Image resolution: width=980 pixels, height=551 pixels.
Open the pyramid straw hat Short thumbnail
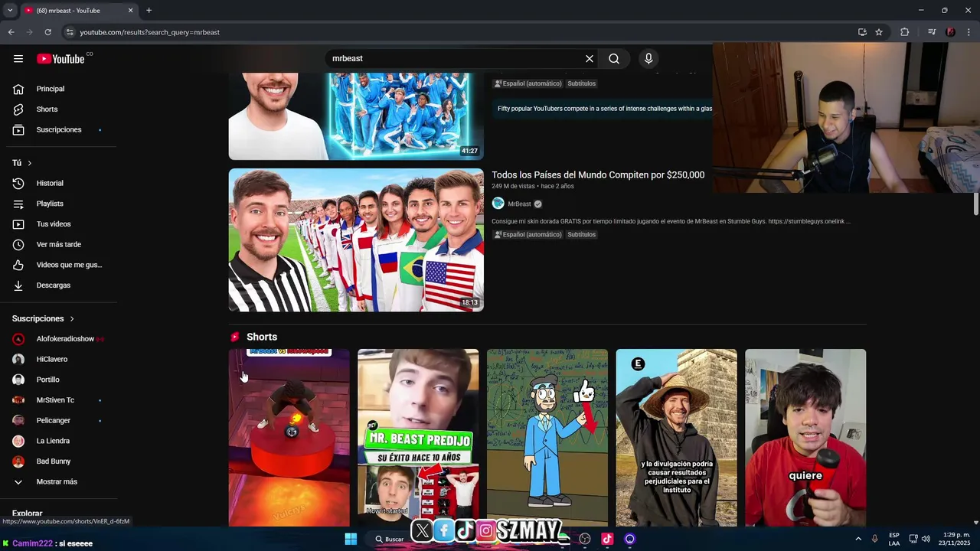[x=677, y=438]
